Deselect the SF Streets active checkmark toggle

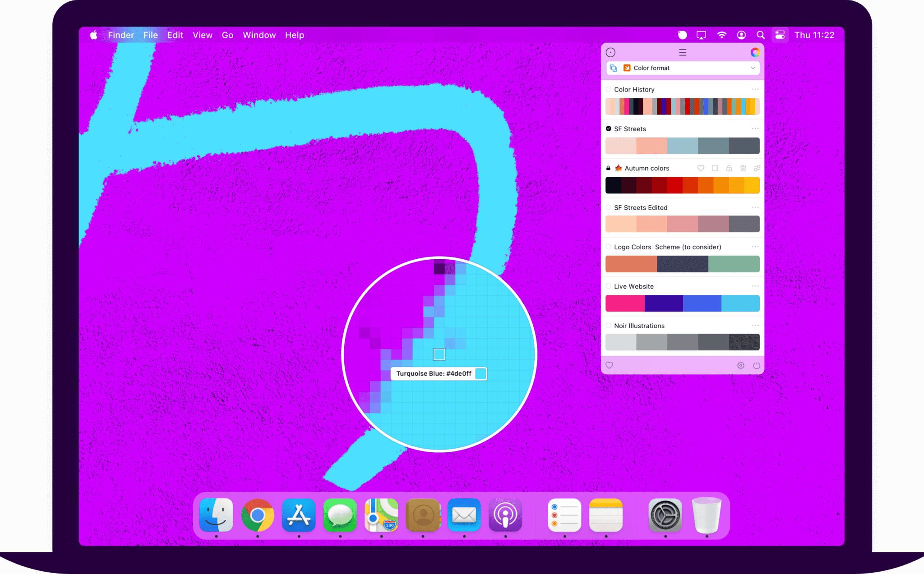tap(609, 129)
